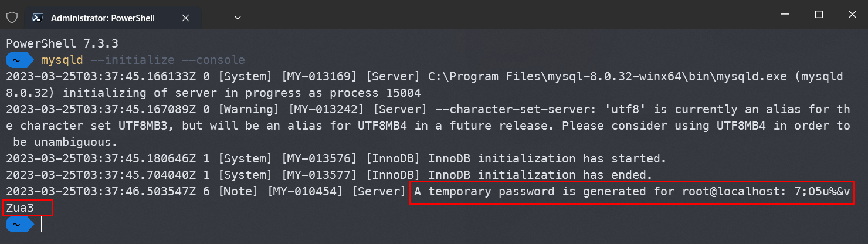The width and height of the screenshot is (868, 244).
Task: Minimize the terminal window
Action: tap(786, 15)
